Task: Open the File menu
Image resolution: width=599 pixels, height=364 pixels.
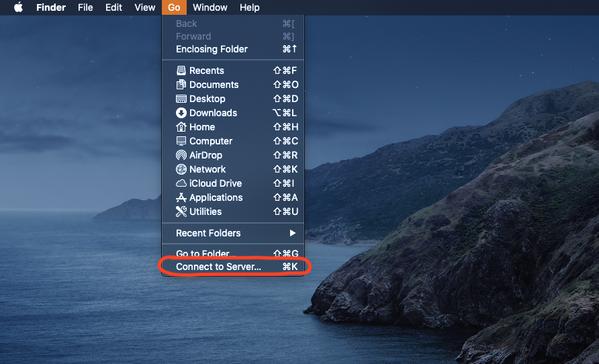Action: click(85, 7)
